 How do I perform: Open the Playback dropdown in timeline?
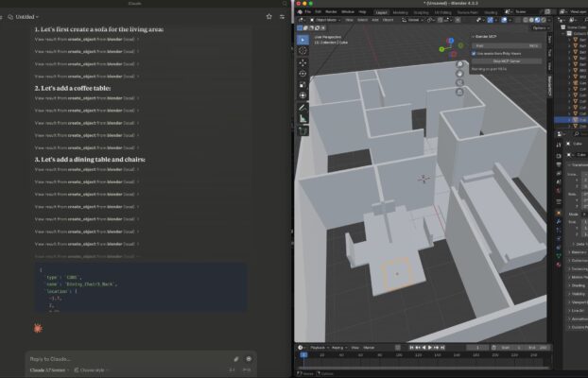[320, 348]
